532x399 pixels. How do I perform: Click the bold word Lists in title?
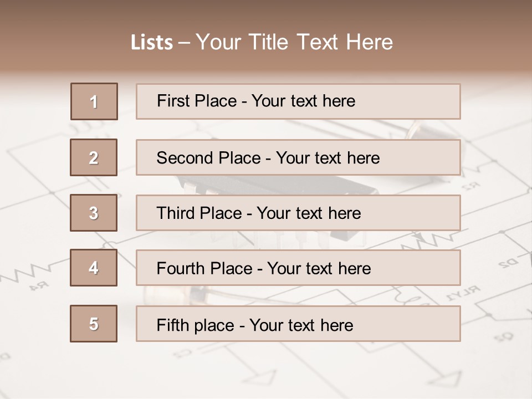point(152,42)
